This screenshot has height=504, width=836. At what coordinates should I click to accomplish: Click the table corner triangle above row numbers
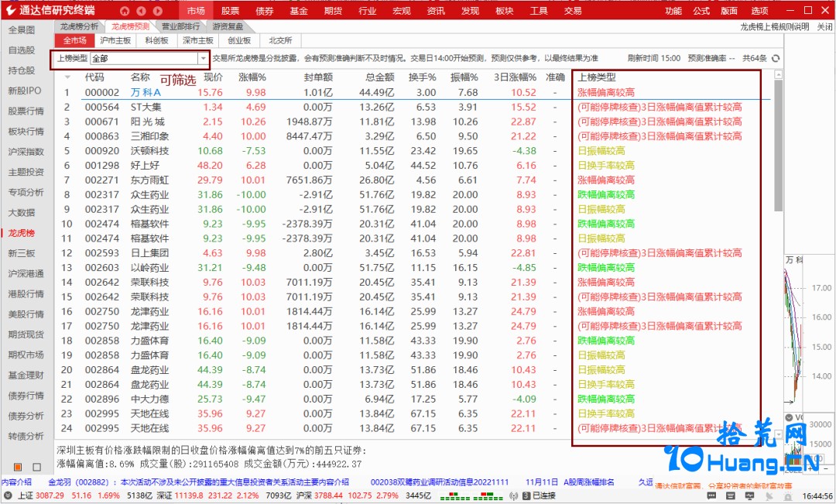click(67, 77)
